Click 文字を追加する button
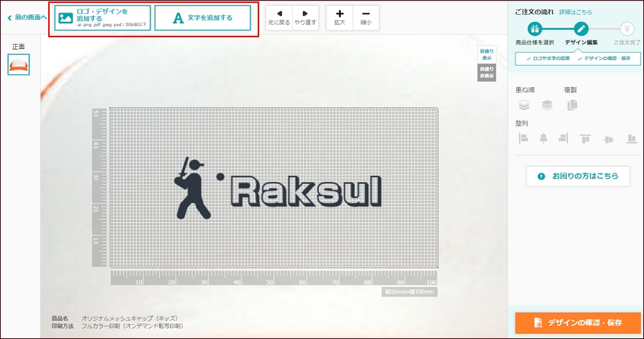The image size is (644, 339). 203,18
